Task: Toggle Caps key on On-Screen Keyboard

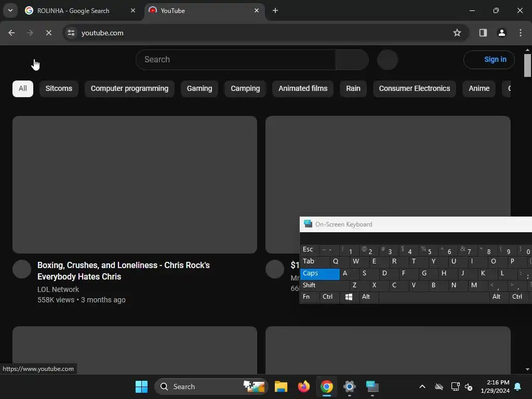Action: pyautogui.click(x=320, y=274)
